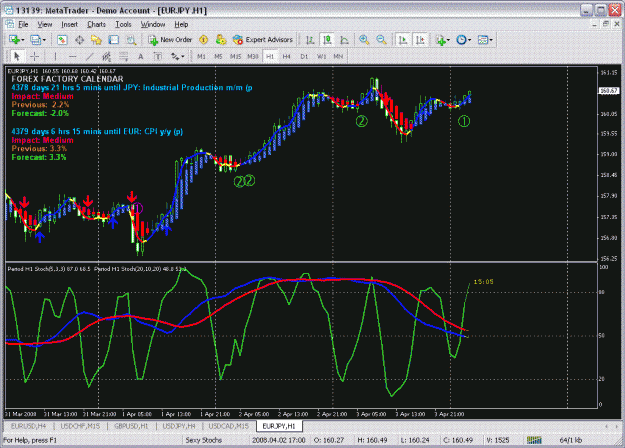This screenshot has height=448, width=625.
Task: Show the Navigator panel
Action: [x=96, y=39]
